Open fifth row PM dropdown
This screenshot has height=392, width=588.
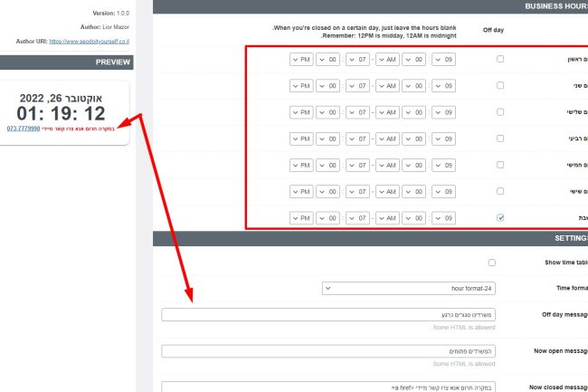click(x=300, y=165)
